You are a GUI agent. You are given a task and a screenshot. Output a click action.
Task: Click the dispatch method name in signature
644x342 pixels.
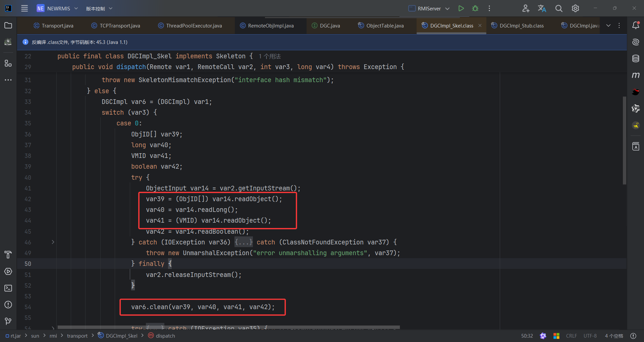(x=131, y=67)
